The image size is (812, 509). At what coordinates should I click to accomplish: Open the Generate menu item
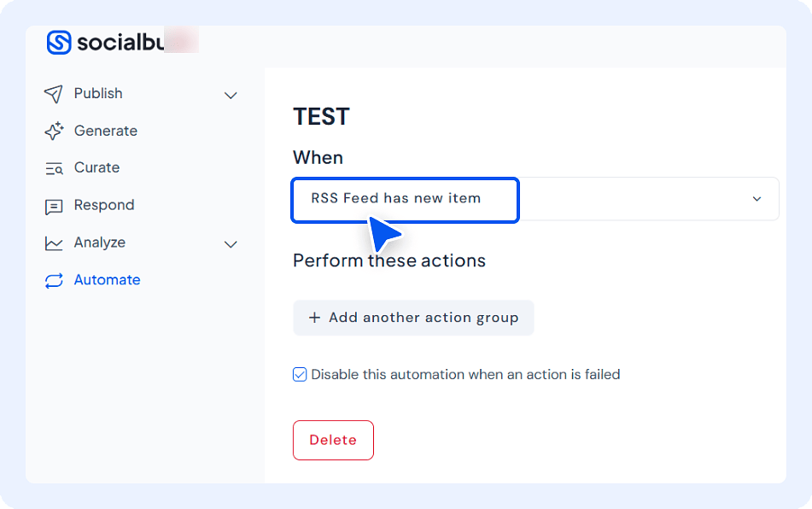pyautogui.click(x=106, y=131)
